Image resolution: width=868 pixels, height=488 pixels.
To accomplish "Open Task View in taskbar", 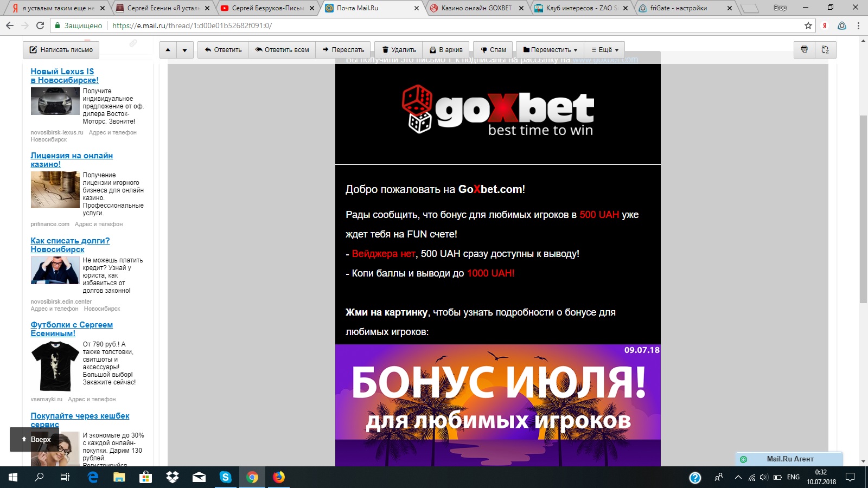I will (x=65, y=477).
